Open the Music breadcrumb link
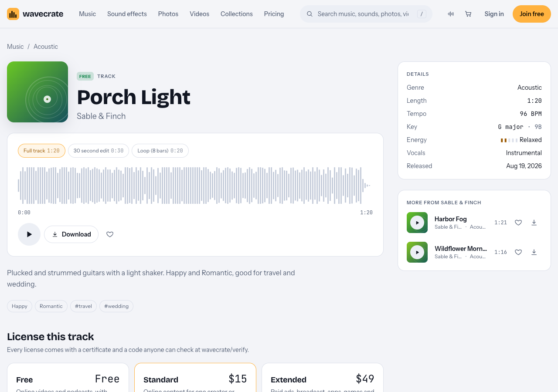Screen dimensions: 558x392 [x=15, y=47]
